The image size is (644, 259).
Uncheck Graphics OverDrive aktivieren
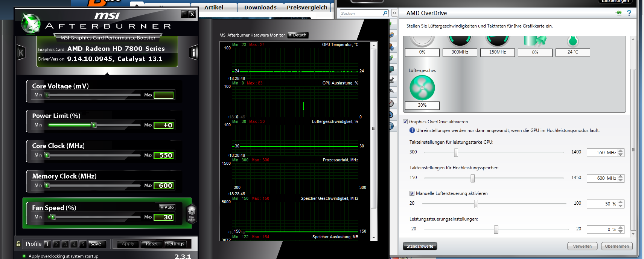[x=405, y=122]
